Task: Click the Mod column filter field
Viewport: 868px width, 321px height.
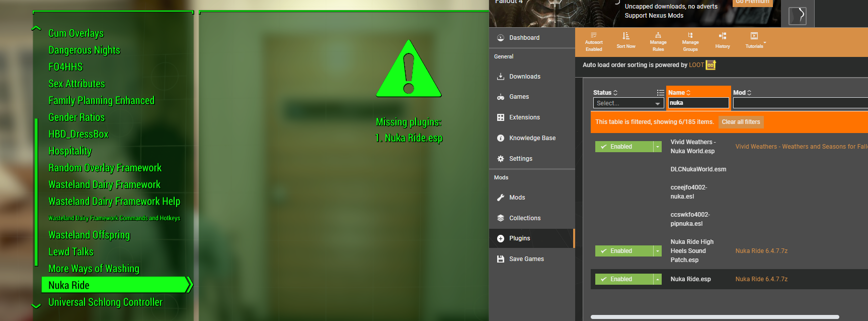Action: coord(800,103)
